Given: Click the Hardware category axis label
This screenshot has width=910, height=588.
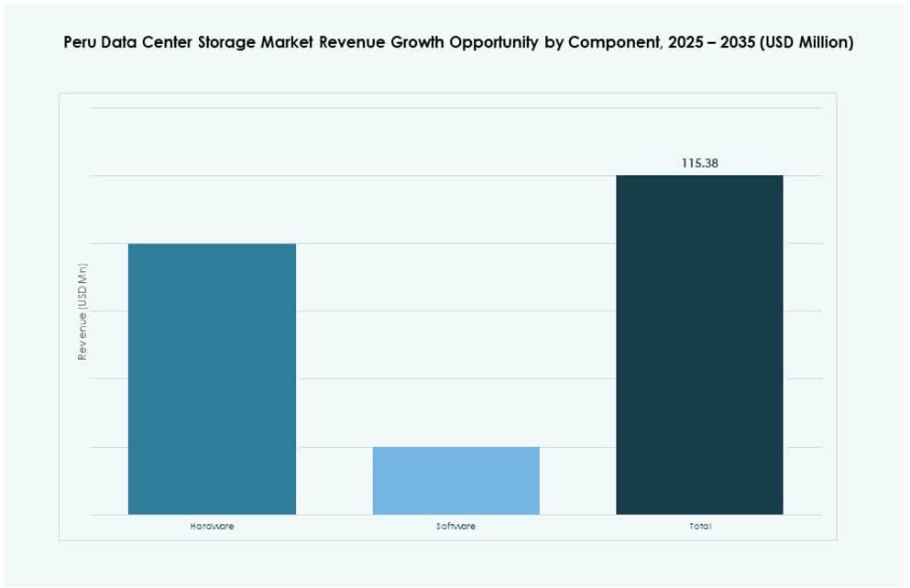Looking at the screenshot, I should point(212,526).
